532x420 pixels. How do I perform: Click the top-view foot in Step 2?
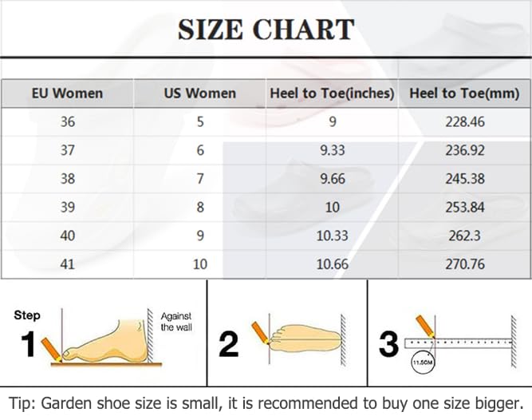click(x=305, y=339)
